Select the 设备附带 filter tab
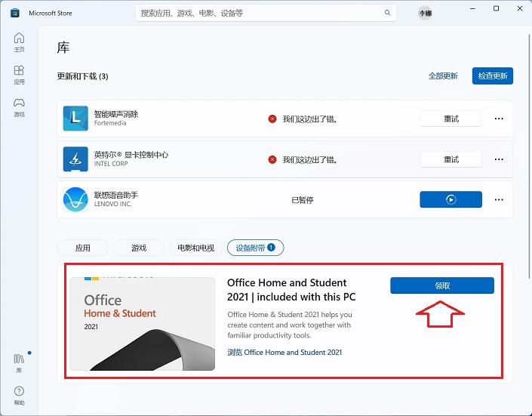This screenshot has height=416, width=532. pyautogui.click(x=255, y=248)
